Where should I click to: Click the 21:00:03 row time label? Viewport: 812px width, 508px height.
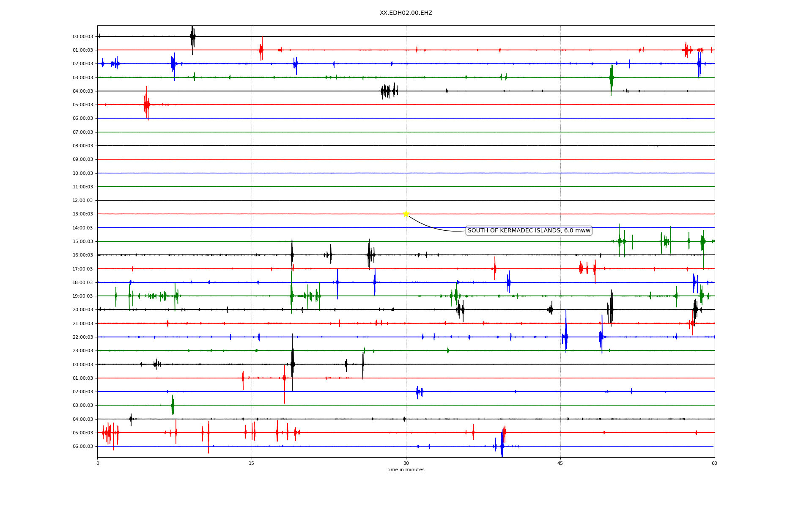pyautogui.click(x=83, y=323)
